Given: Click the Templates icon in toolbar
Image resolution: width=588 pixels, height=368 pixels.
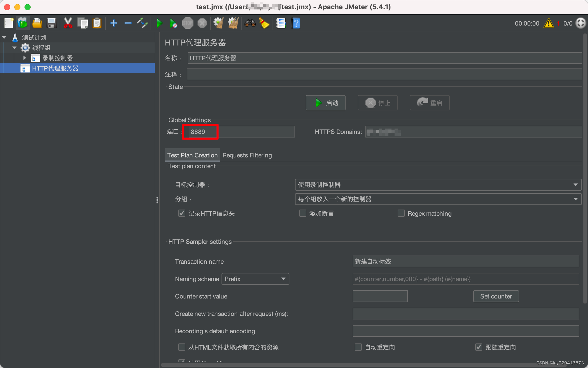Looking at the screenshot, I should [22, 23].
